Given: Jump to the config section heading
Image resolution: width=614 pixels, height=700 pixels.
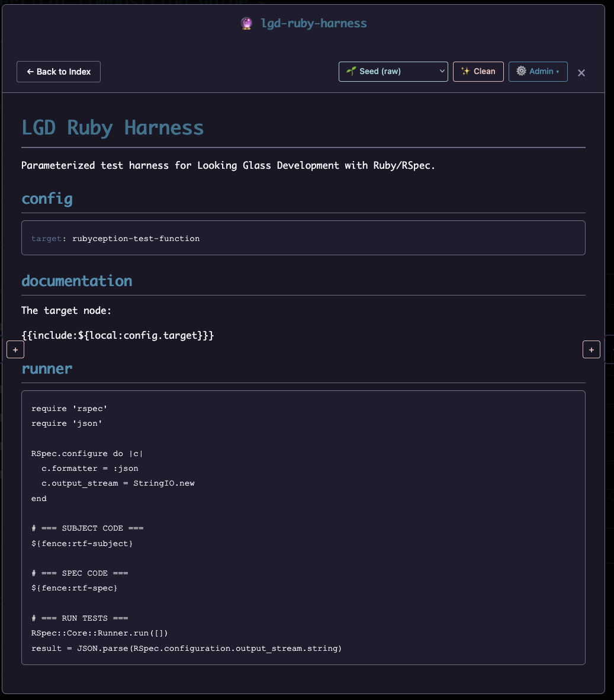Looking at the screenshot, I should tap(47, 199).
